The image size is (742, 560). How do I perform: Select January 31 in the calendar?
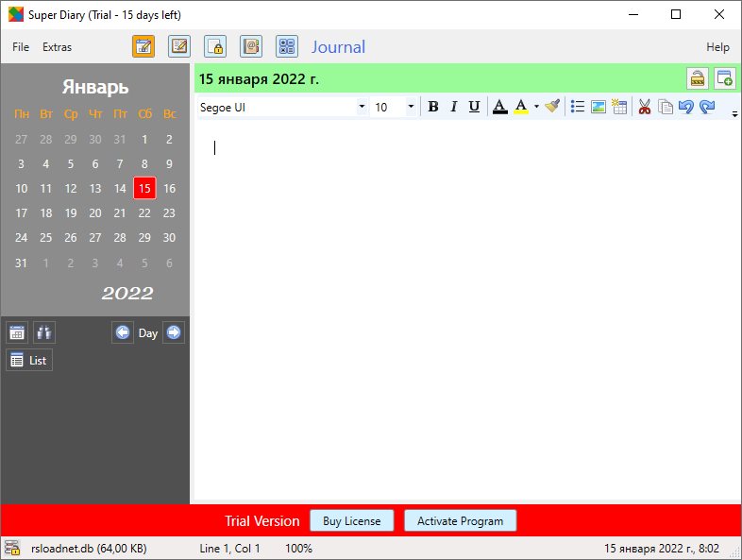point(21,263)
